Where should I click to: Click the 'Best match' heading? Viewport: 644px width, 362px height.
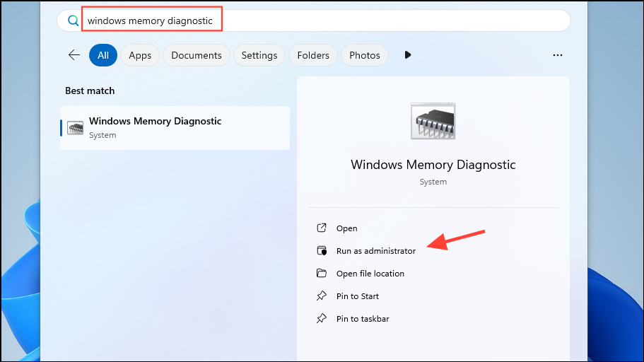[x=90, y=90]
